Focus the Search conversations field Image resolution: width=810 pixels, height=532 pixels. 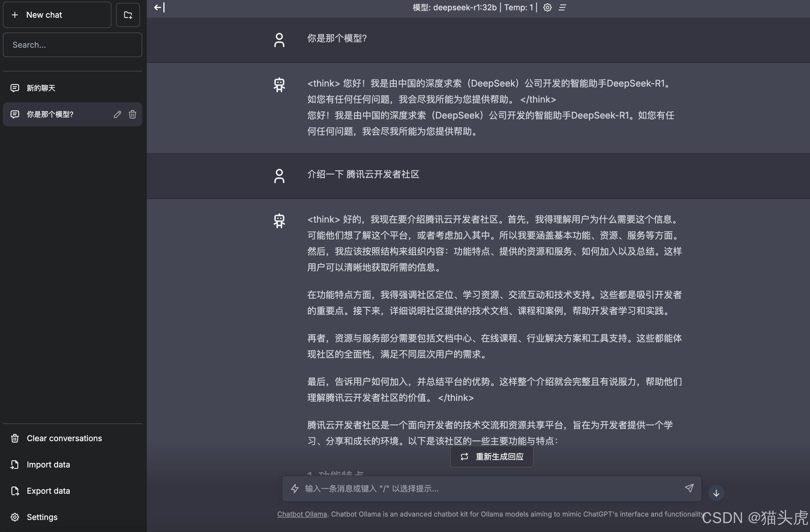point(72,45)
